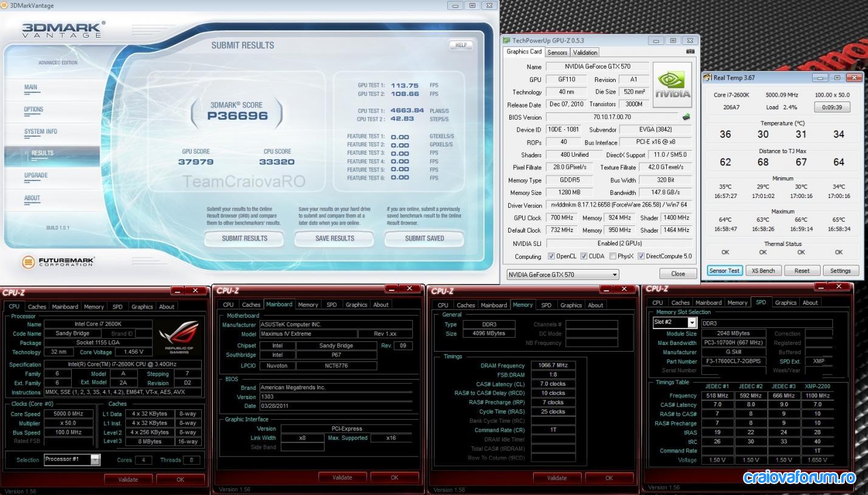
Task: Open MAIN in the 3DMark sidebar
Action: coord(30,87)
